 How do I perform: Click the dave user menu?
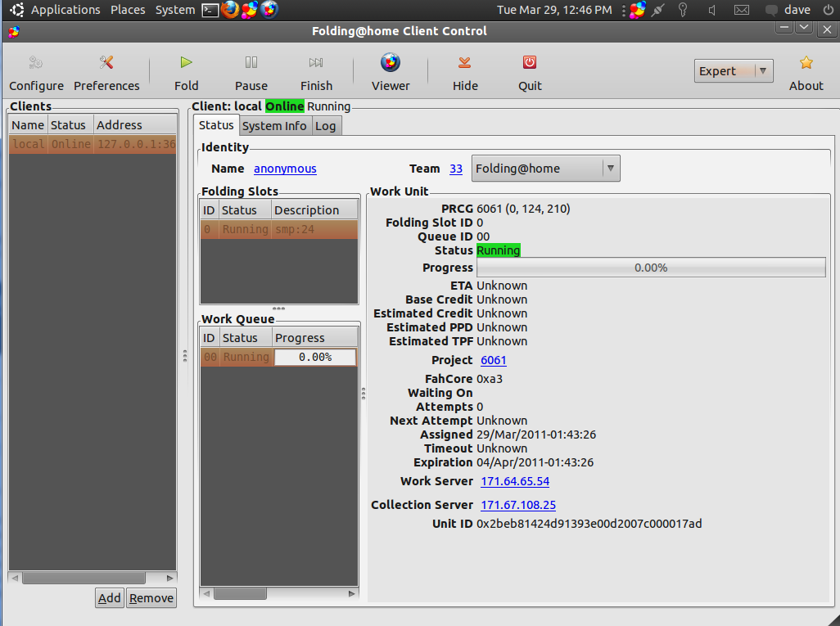[x=788, y=10]
